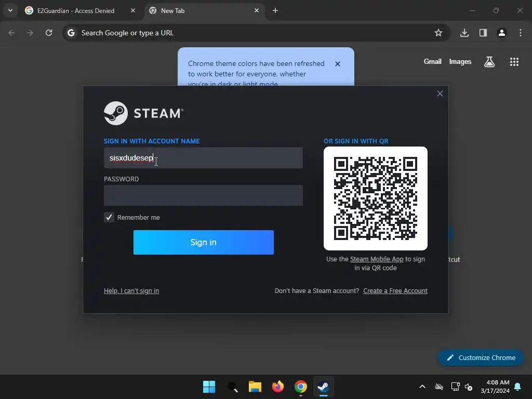The width and height of the screenshot is (532, 399).
Task: Click the account name field containing sisxdudesep
Action: 203,158
